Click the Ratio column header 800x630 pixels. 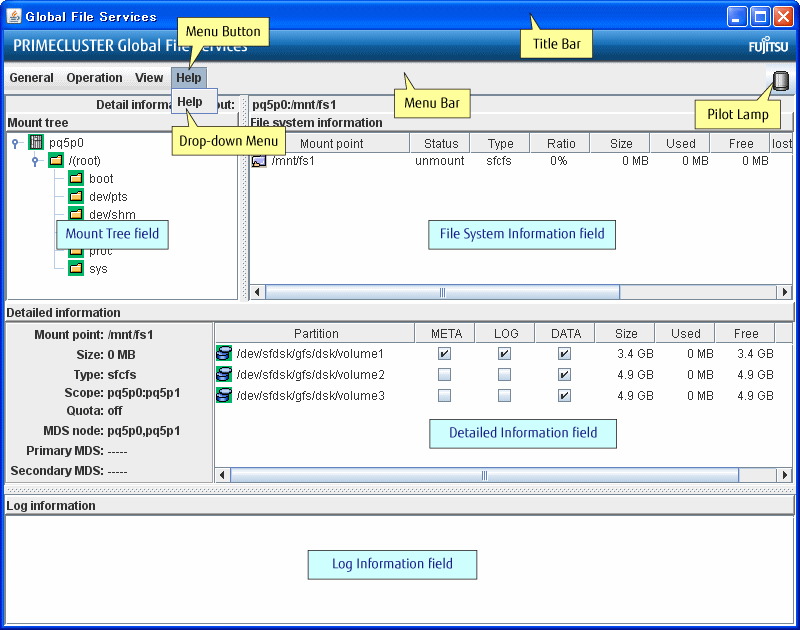pos(561,143)
